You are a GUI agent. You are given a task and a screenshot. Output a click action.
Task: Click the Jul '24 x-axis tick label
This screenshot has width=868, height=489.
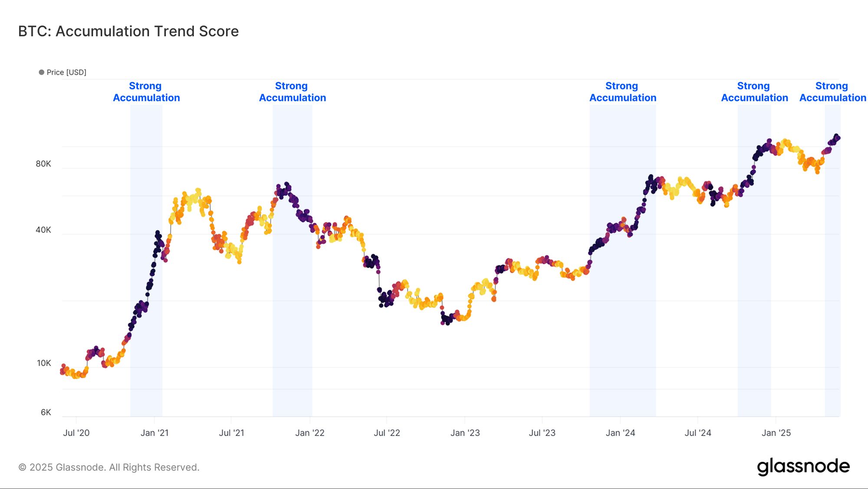pyautogui.click(x=697, y=433)
